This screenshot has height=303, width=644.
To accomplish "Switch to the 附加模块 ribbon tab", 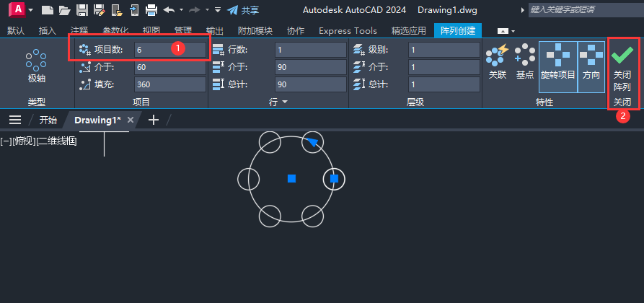I will [255, 30].
